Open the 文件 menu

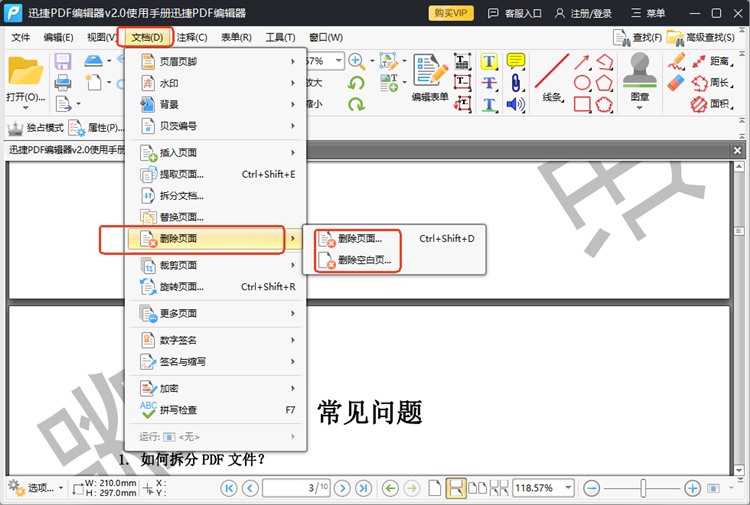[20, 37]
